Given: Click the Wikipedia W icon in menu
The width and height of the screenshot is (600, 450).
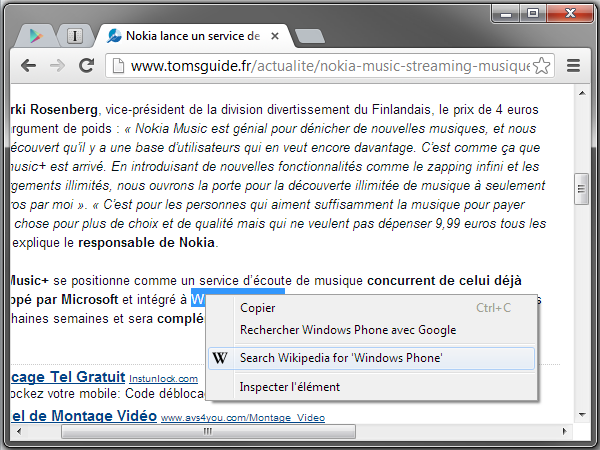Looking at the screenshot, I should [220, 358].
